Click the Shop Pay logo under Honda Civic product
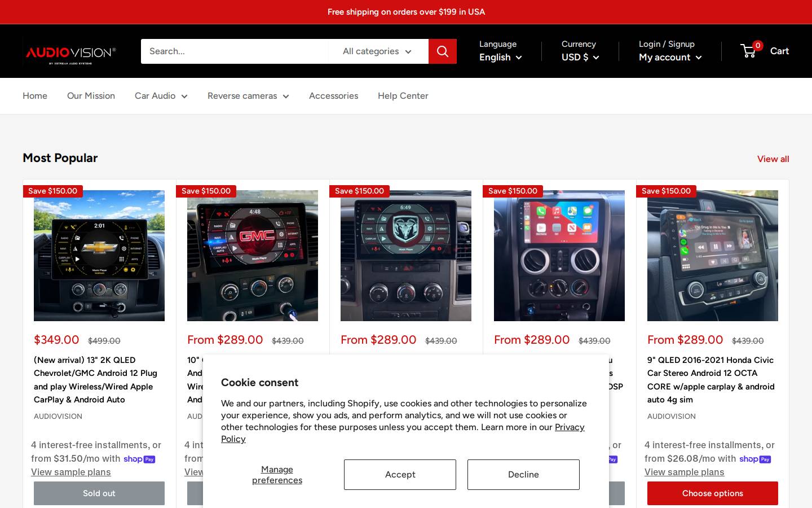This screenshot has width=812, height=508. [755, 459]
